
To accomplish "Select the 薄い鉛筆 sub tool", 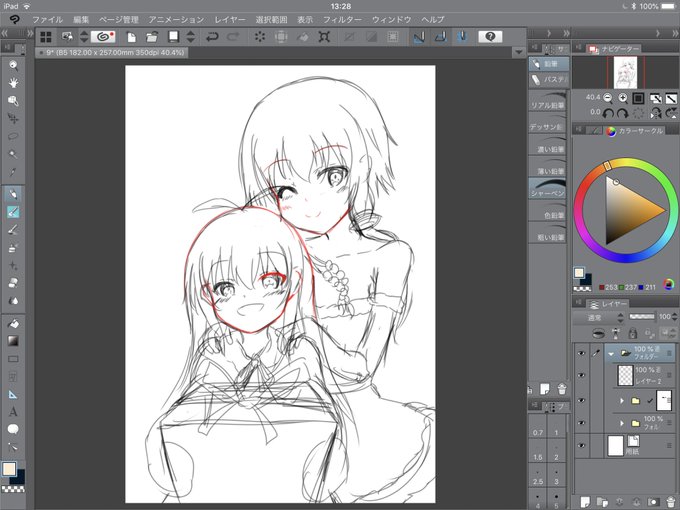I will (x=547, y=167).
